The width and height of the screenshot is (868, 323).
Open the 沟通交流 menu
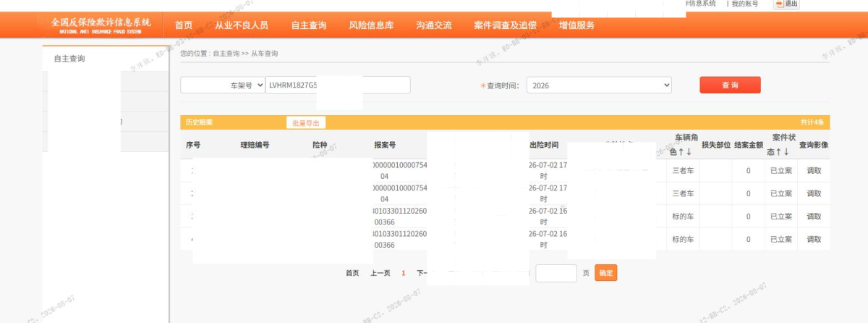click(x=434, y=25)
